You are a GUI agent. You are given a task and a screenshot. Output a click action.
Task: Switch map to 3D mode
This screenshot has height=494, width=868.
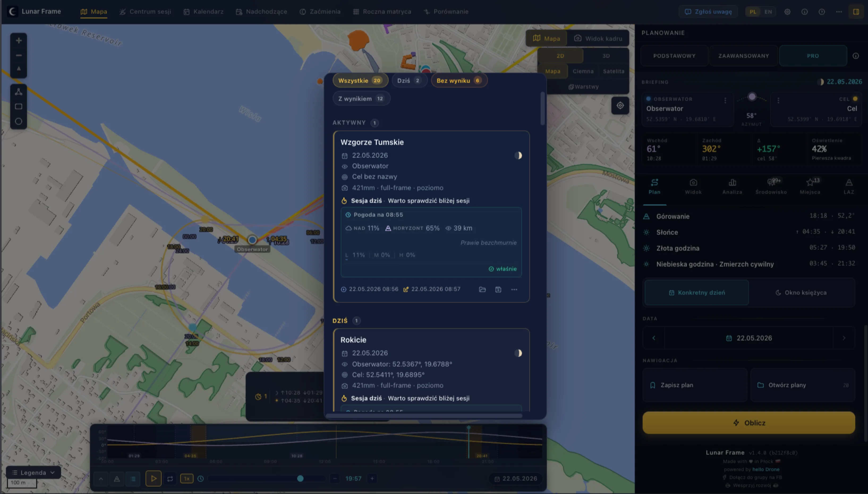pos(606,56)
